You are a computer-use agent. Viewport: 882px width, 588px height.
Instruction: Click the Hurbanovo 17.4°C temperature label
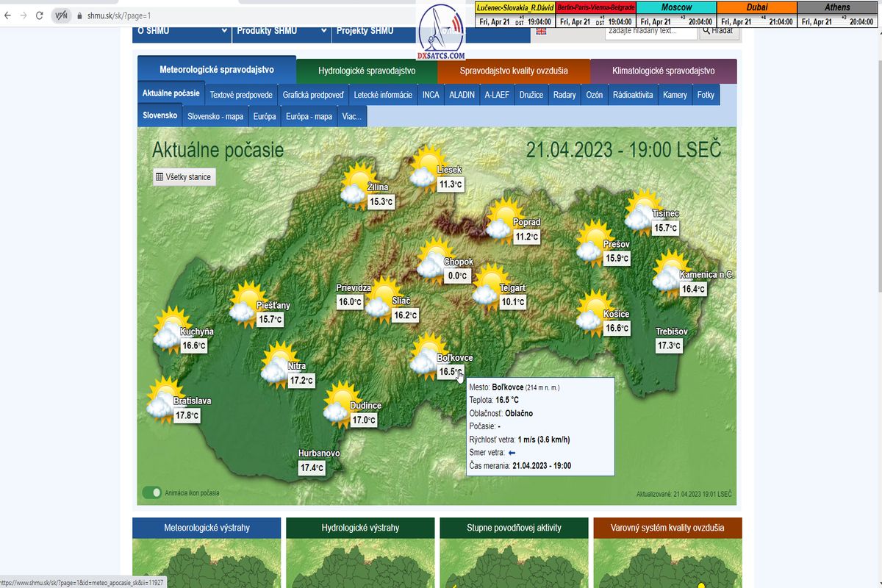click(x=312, y=467)
